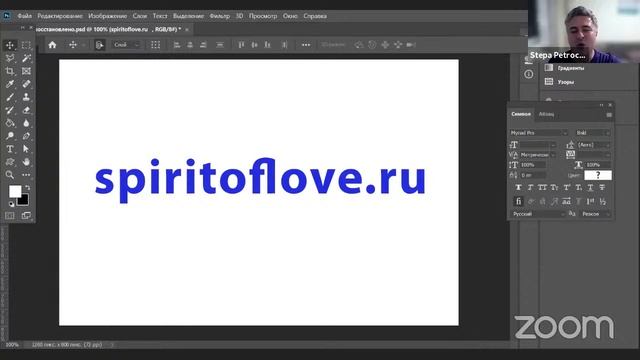The width and height of the screenshot is (640, 360).
Task: Select the Shape tool
Action: (x=10, y=162)
